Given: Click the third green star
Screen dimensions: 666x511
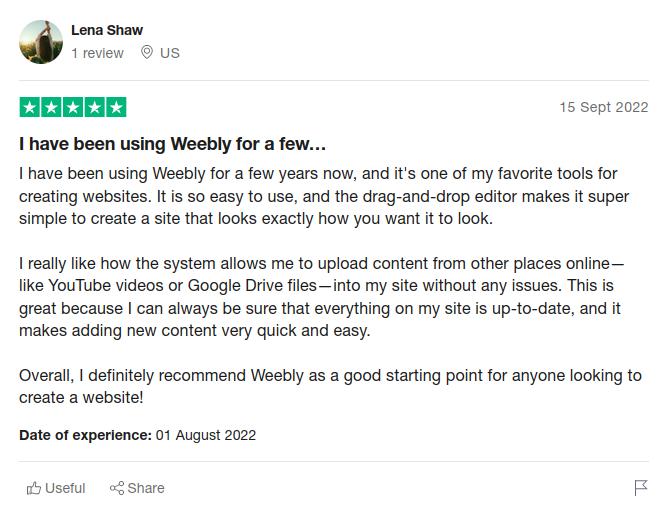Looking at the screenshot, I should [x=73, y=107].
